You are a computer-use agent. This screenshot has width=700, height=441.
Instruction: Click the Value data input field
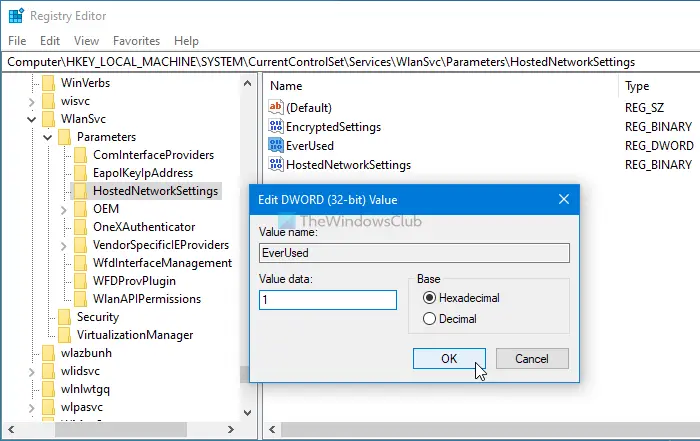pos(328,300)
